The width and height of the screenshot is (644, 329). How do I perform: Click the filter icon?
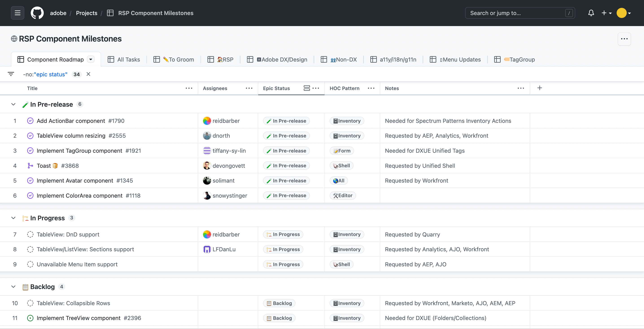click(11, 74)
